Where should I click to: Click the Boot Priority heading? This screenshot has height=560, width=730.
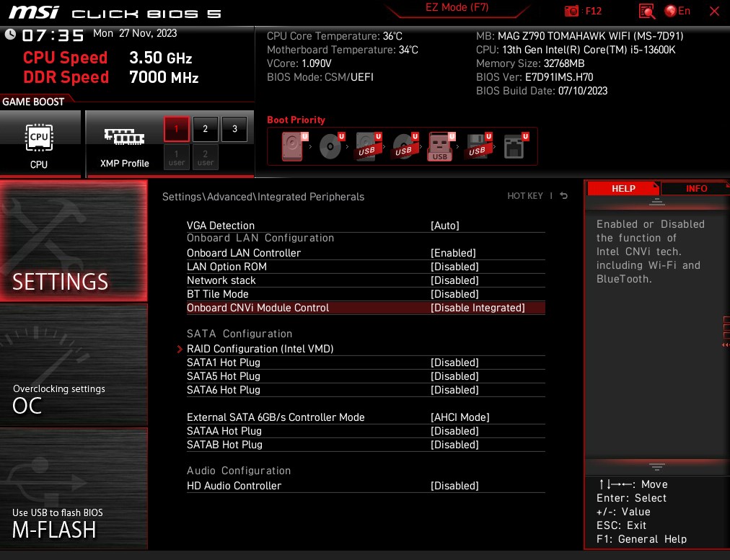point(296,120)
